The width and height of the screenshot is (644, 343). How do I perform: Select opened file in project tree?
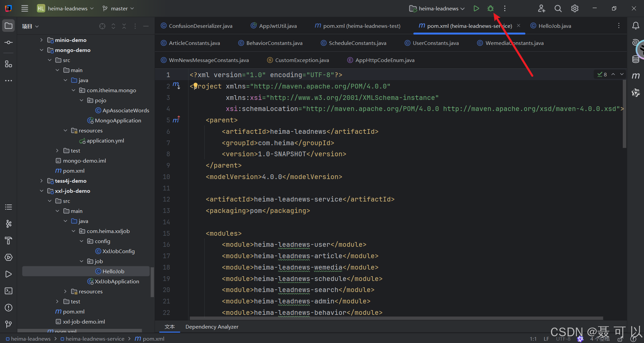click(102, 26)
